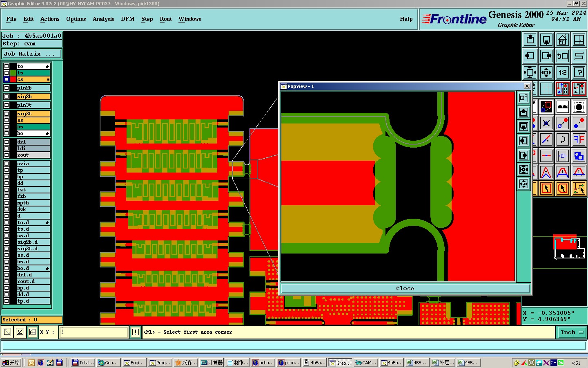Click the angle snap icon at bottom left
The image size is (588, 368).
point(20,332)
